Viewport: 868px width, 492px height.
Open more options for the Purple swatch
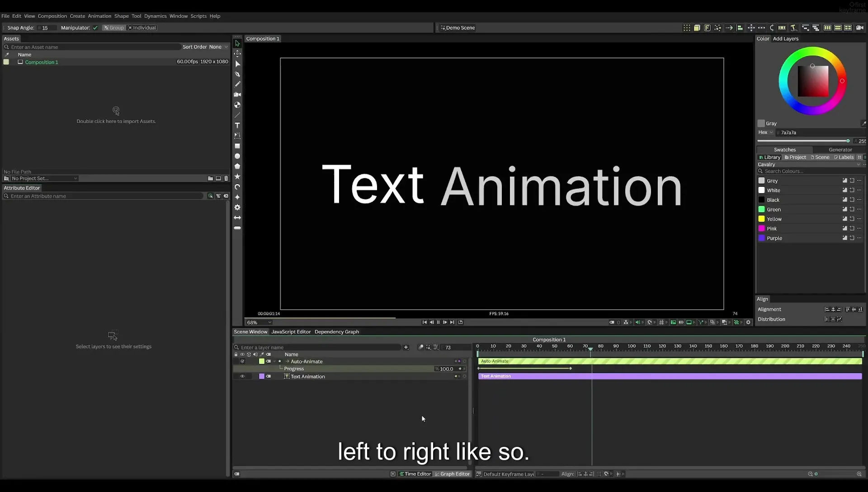tap(859, 238)
